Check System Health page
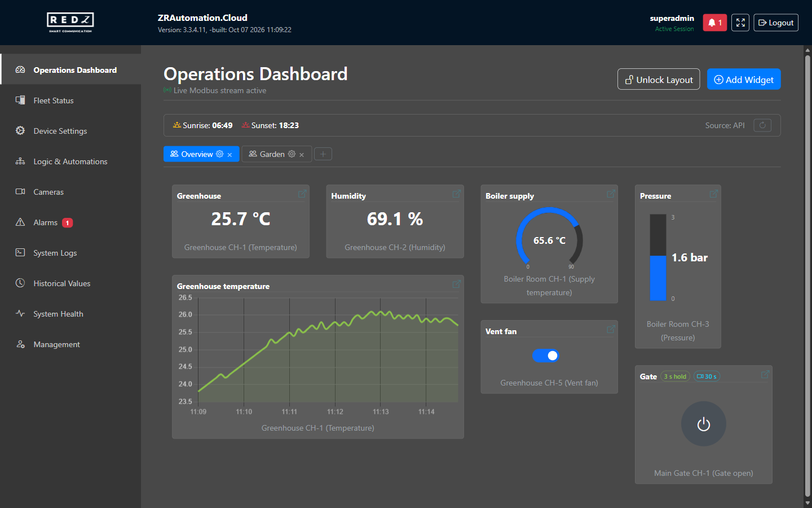The width and height of the screenshot is (812, 508). (x=70, y=314)
